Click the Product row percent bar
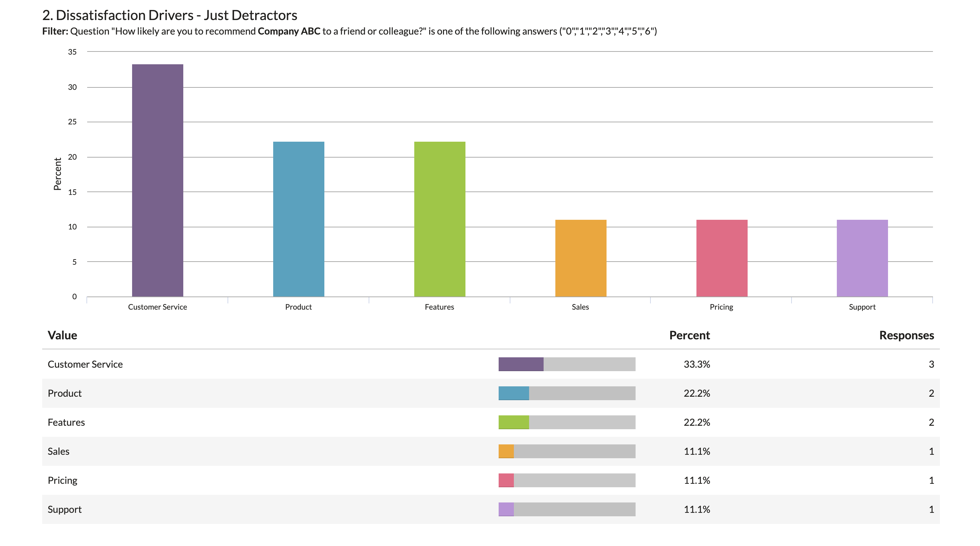Image resolution: width=980 pixels, height=546 pixels. 566,393
